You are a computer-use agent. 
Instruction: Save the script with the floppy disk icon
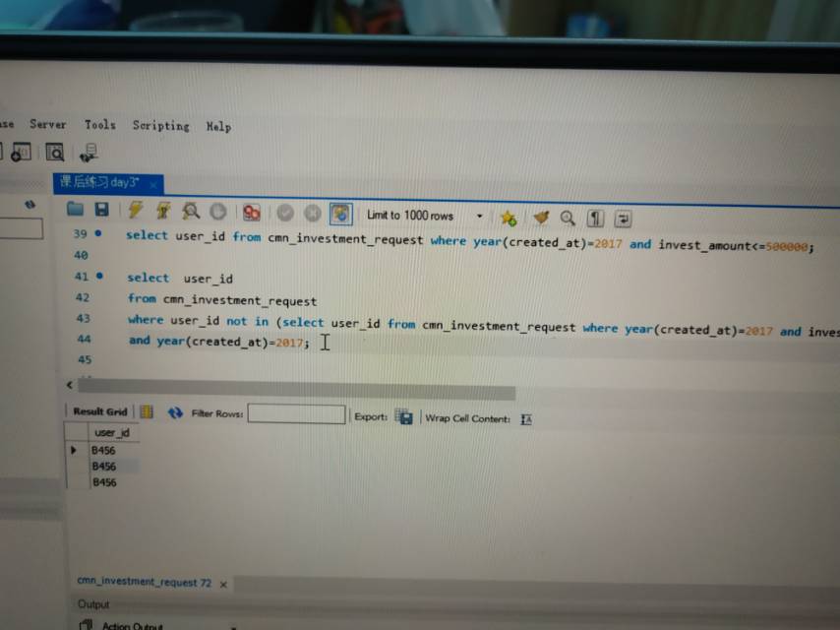click(101, 209)
